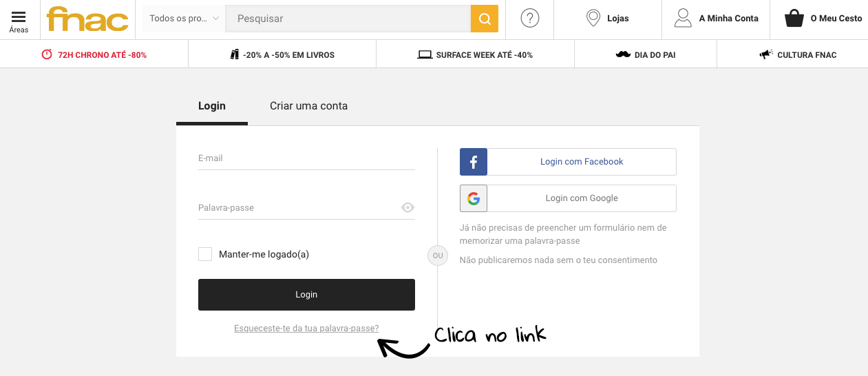Switch to the Criar uma conta tab

pyautogui.click(x=308, y=106)
